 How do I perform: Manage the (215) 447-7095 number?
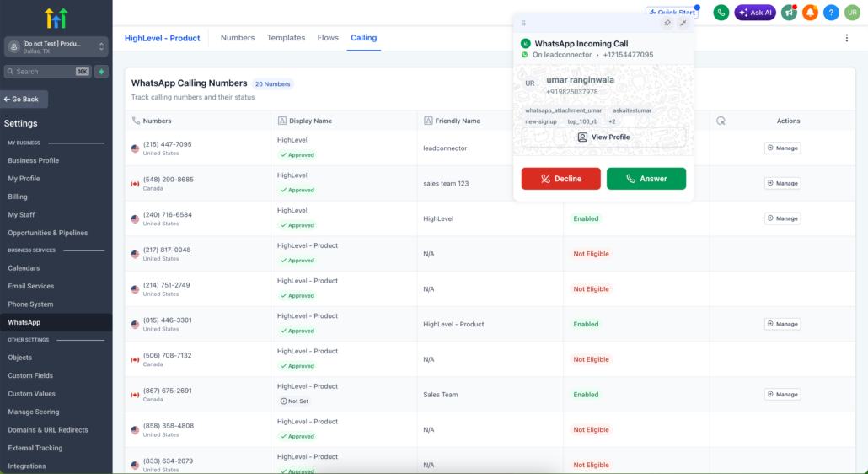782,148
